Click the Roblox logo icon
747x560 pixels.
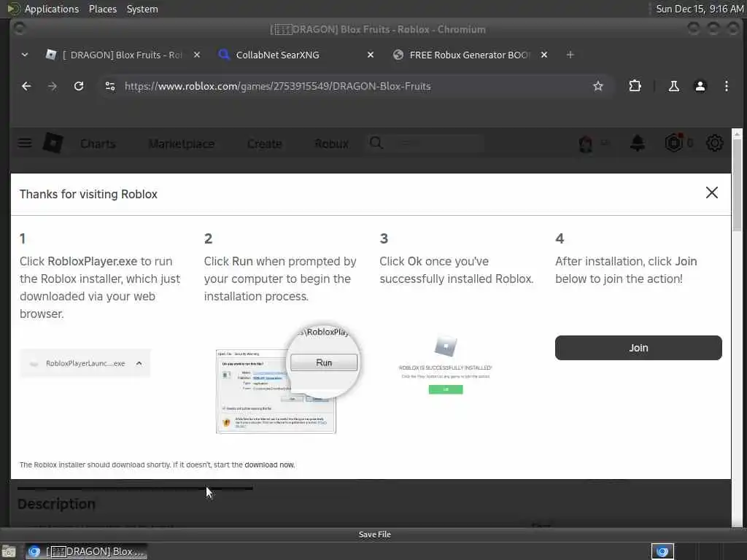[x=53, y=143]
